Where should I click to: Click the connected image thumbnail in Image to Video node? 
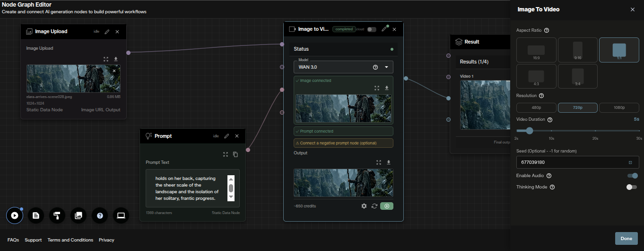coord(343,108)
